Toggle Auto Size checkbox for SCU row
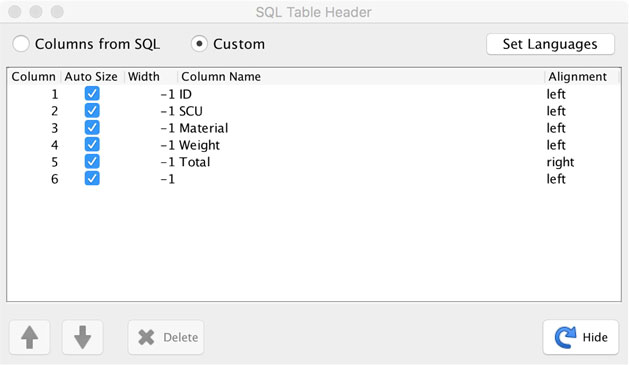The height and width of the screenshot is (365, 629). click(92, 111)
